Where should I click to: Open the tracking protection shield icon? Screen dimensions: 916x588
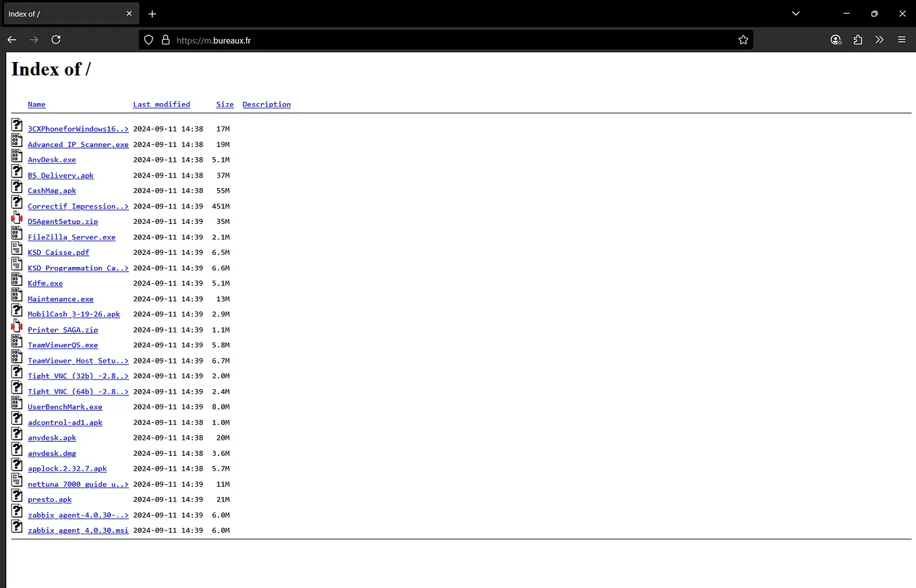149,40
